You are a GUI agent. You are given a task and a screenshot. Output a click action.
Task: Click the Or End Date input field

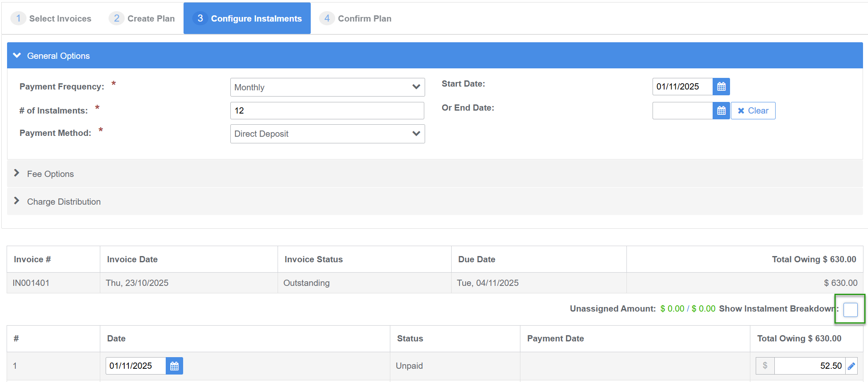click(x=682, y=111)
